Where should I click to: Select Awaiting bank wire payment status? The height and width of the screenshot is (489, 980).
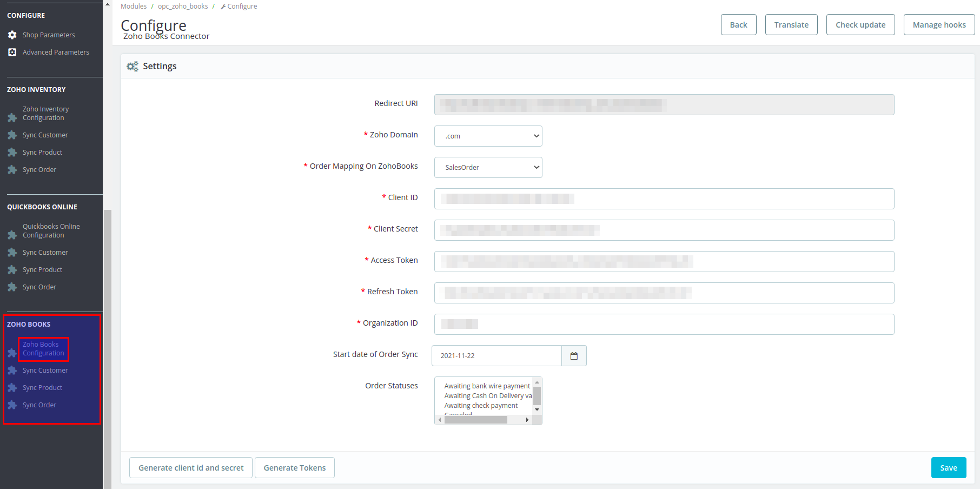(487, 386)
